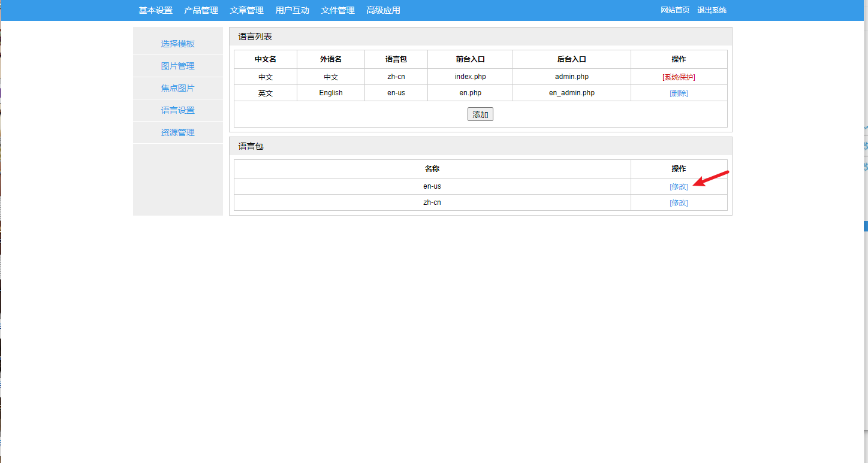Open 语言设置 in the sidebar

[x=177, y=110]
